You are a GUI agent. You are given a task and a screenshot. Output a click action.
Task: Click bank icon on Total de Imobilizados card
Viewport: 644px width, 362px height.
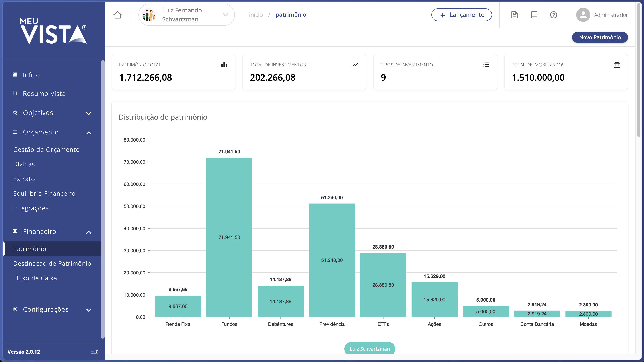(617, 65)
